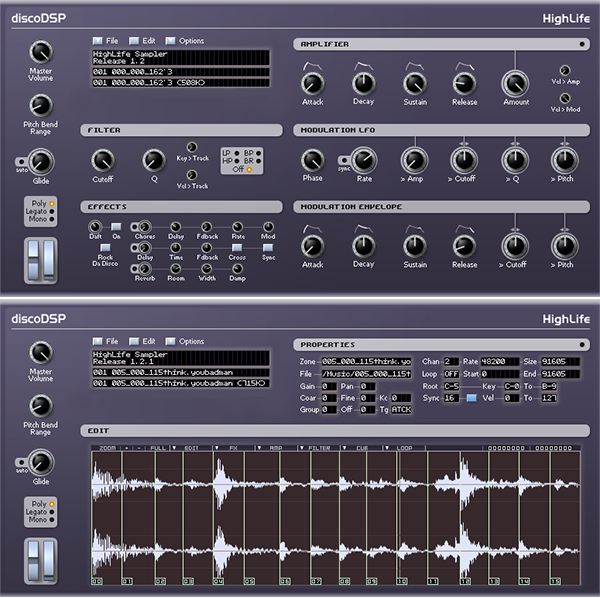
Task: Select the HP filter type
Action: (237, 161)
